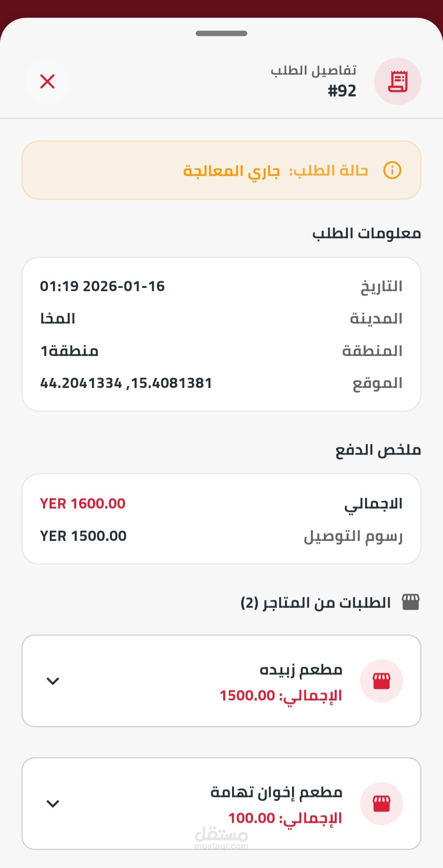Select the مطعم إخوان تهامة restaurant name
Image resolution: width=443 pixels, height=868 pixels.
coord(276,792)
